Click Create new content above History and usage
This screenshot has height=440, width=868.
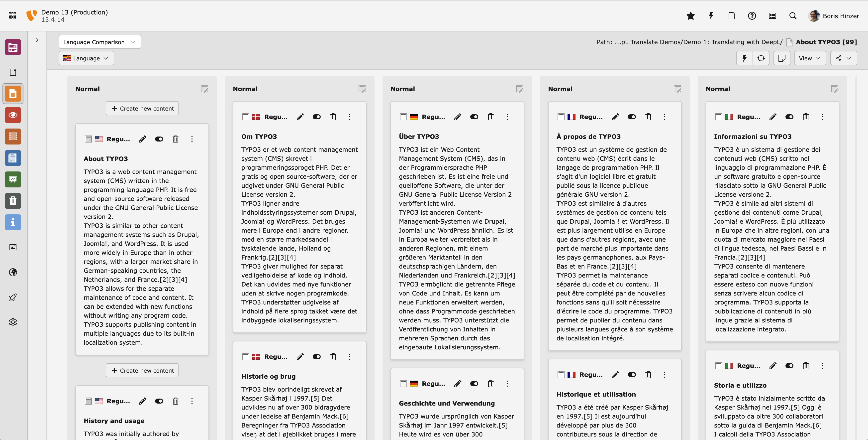[142, 370]
